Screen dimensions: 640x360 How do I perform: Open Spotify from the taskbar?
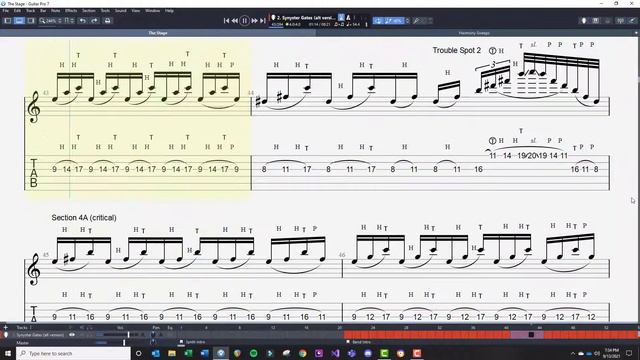click(253, 353)
